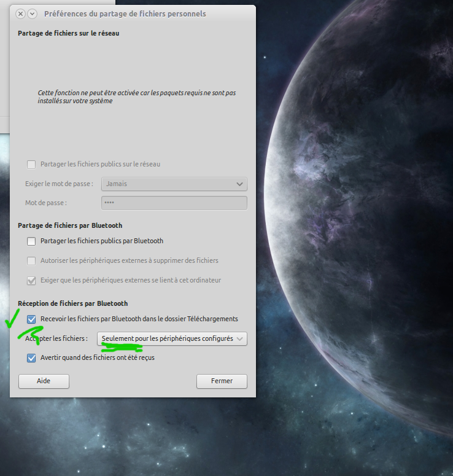Check 'Partager les fichiers publics par Bluetooth'

(31, 241)
